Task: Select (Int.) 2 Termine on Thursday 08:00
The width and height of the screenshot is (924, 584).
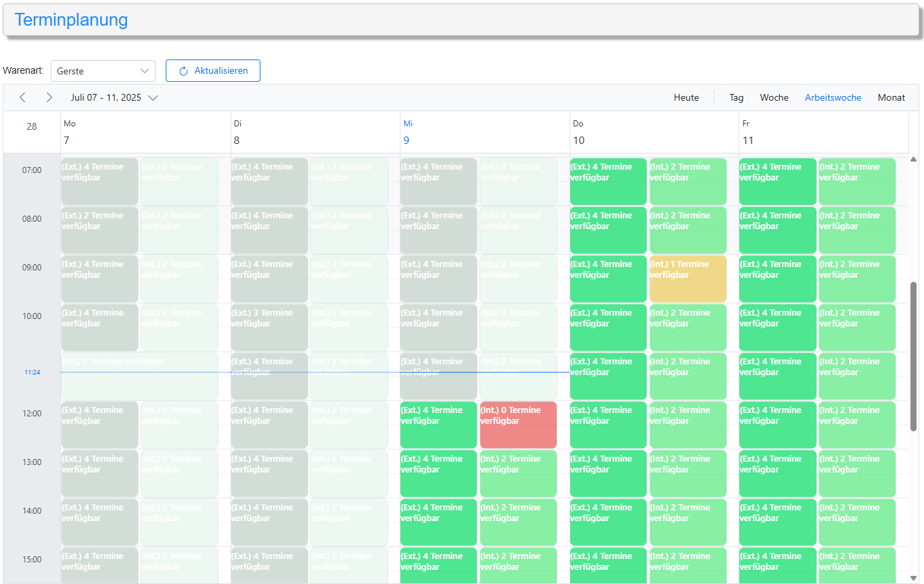Action: tap(688, 230)
